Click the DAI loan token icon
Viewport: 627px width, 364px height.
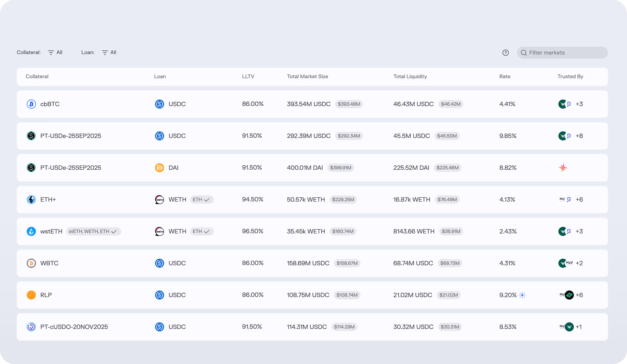click(159, 168)
